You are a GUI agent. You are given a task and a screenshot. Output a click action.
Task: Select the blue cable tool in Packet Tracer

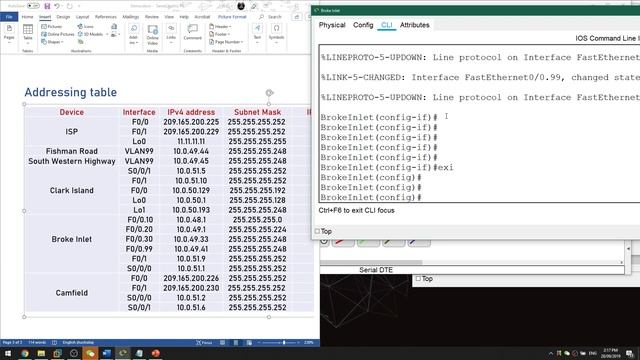click(419, 242)
